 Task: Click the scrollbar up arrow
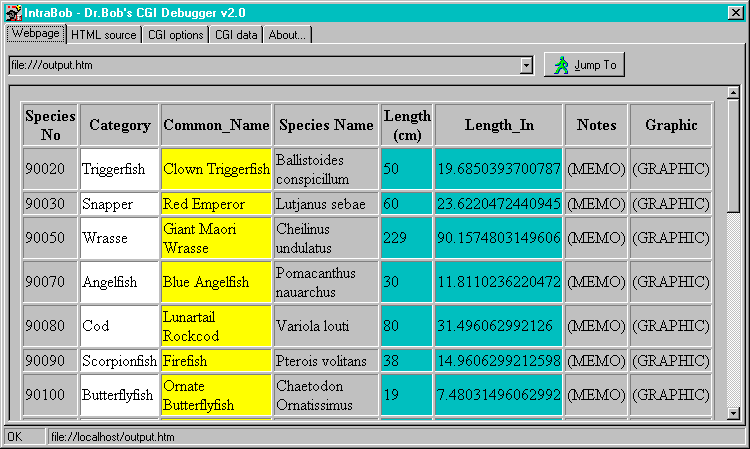(733, 93)
